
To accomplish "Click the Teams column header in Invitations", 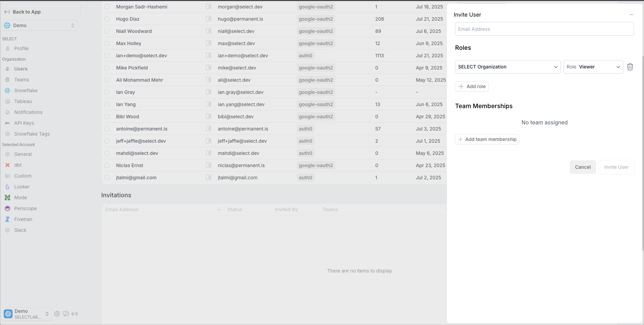I will tap(330, 209).
